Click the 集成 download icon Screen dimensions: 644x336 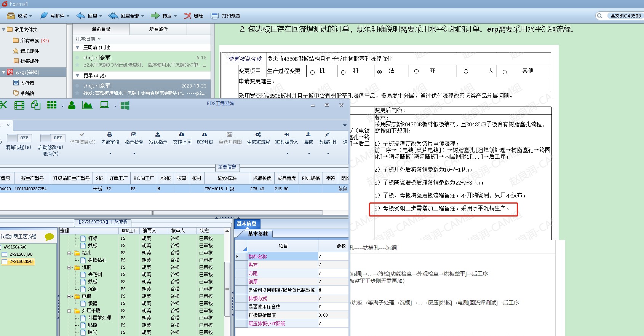(x=308, y=135)
